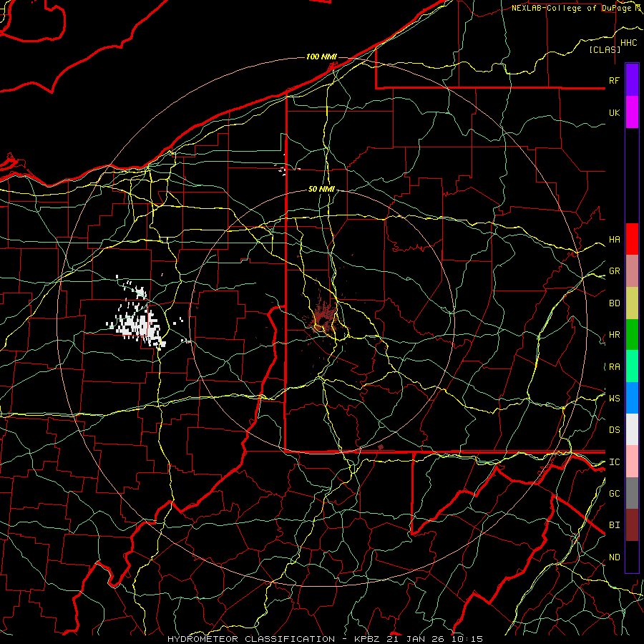The height and width of the screenshot is (644, 644).
Task: Click the DS white legend swatch
Action: click(x=632, y=429)
